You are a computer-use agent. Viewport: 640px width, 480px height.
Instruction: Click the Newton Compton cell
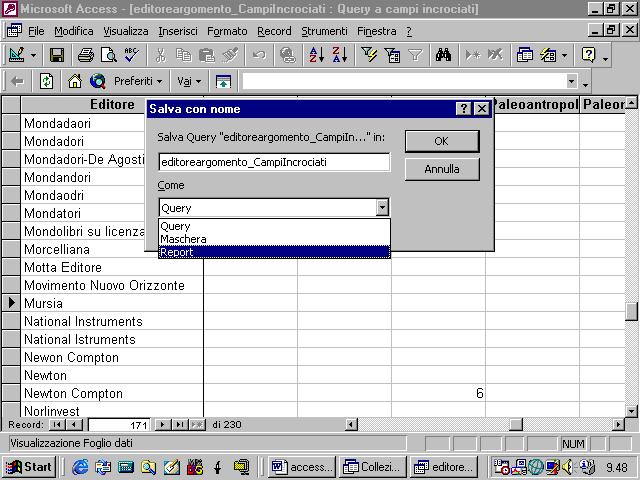pos(112,393)
